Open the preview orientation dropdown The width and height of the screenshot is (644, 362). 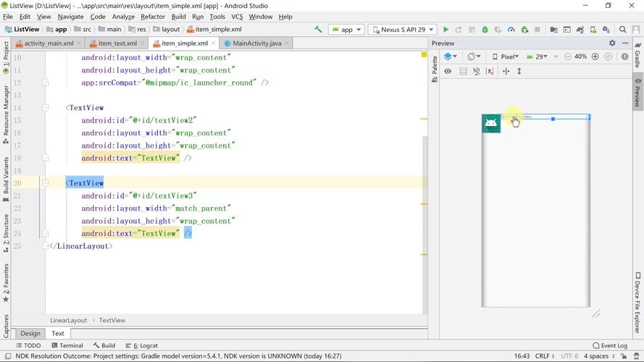point(474,56)
